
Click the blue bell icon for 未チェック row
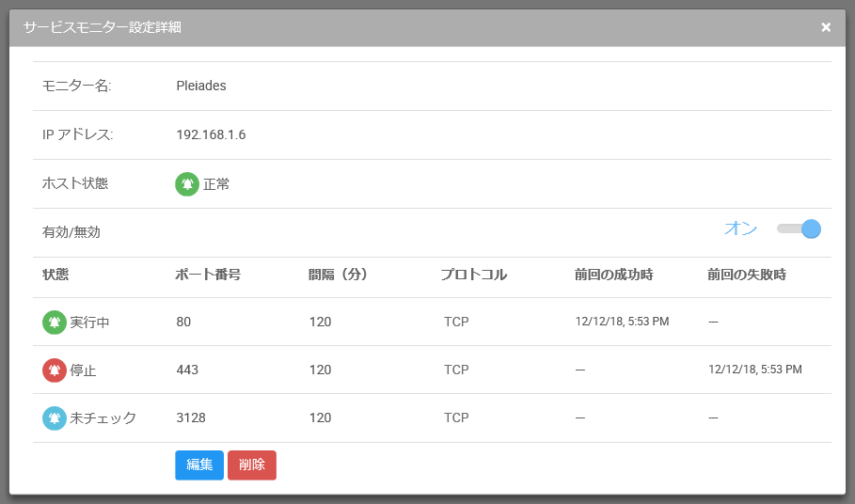click(x=55, y=417)
